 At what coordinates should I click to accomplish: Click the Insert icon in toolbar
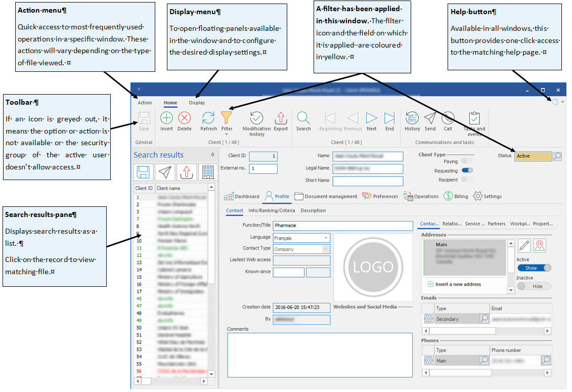[166, 118]
